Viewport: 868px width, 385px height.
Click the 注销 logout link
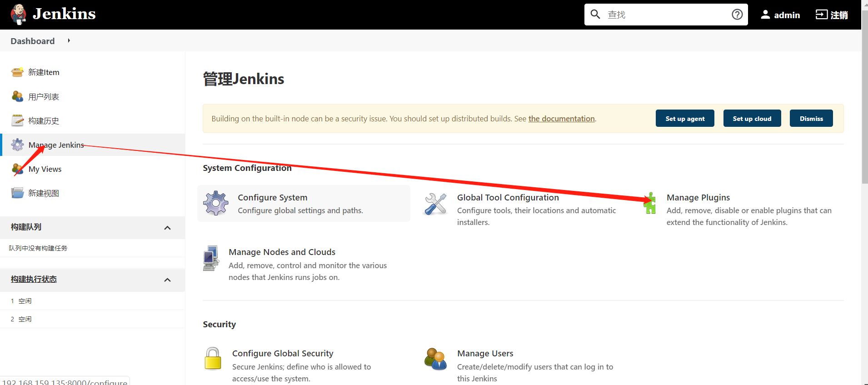839,15
